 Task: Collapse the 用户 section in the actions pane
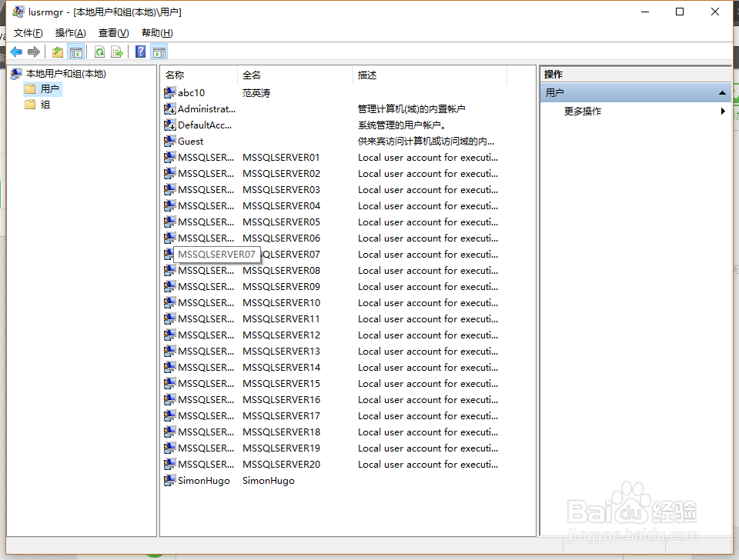722,91
